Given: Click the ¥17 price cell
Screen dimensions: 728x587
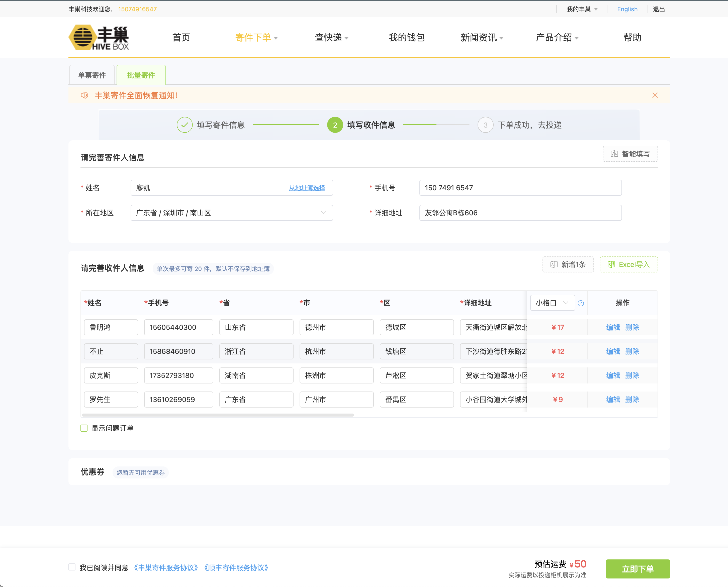Looking at the screenshot, I should tap(557, 327).
